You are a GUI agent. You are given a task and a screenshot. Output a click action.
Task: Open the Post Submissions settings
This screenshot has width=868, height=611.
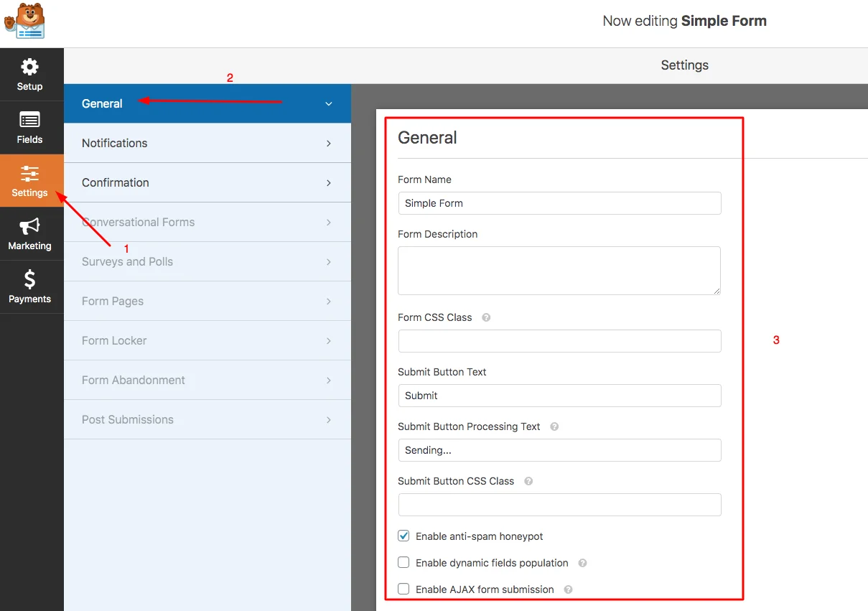207,419
